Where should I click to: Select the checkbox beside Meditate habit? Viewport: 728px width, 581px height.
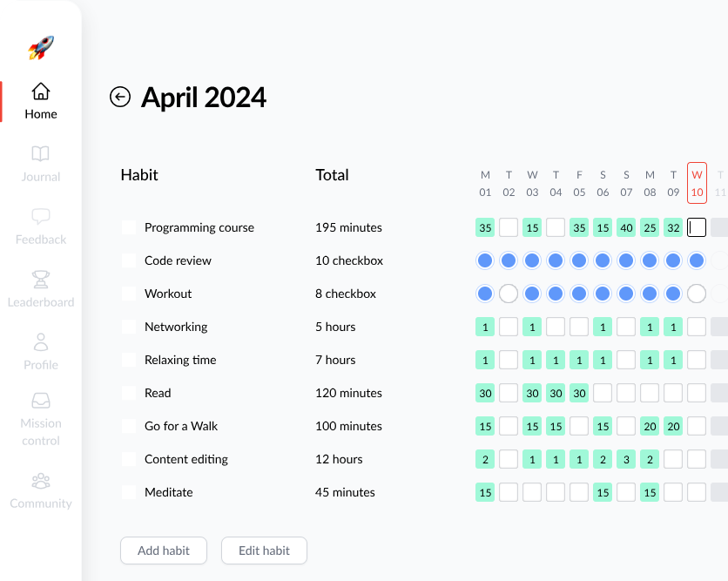129,492
